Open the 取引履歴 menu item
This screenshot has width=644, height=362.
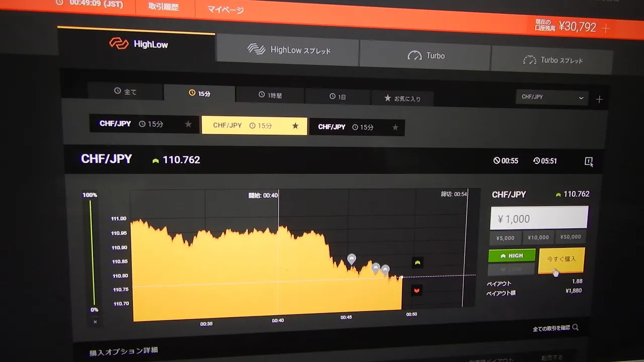[164, 7]
